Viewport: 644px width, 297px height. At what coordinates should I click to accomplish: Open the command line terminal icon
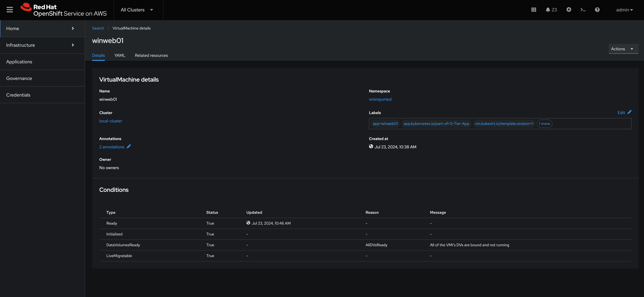[583, 10]
